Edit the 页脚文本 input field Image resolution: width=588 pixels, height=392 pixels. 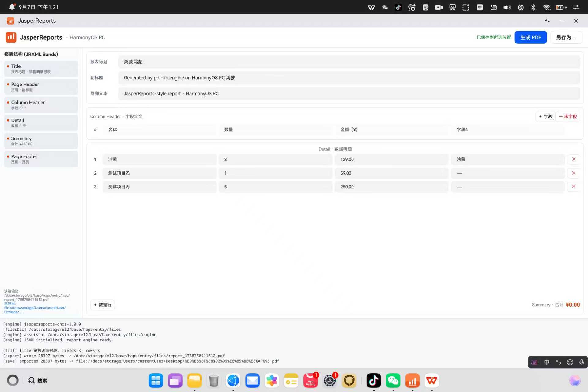[x=349, y=94]
